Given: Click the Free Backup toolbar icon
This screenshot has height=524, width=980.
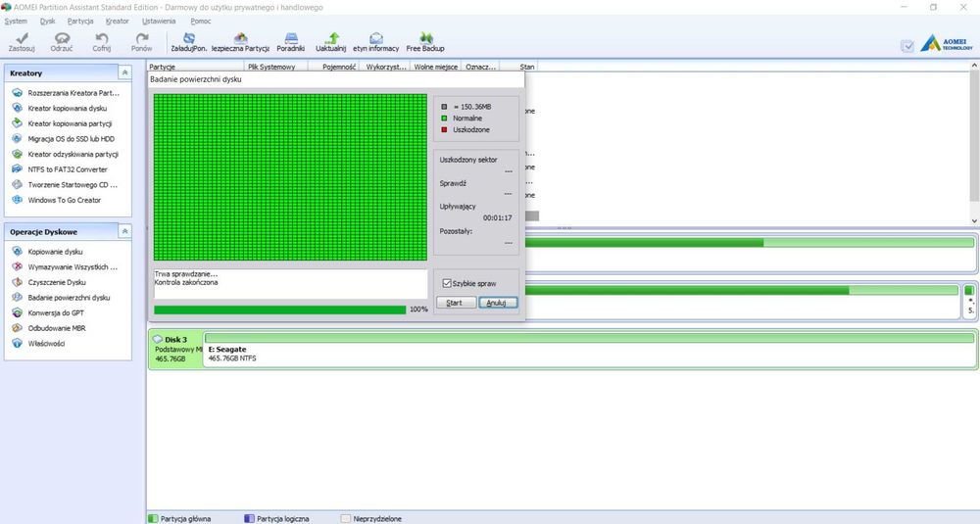Looking at the screenshot, I should click(425, 42).
